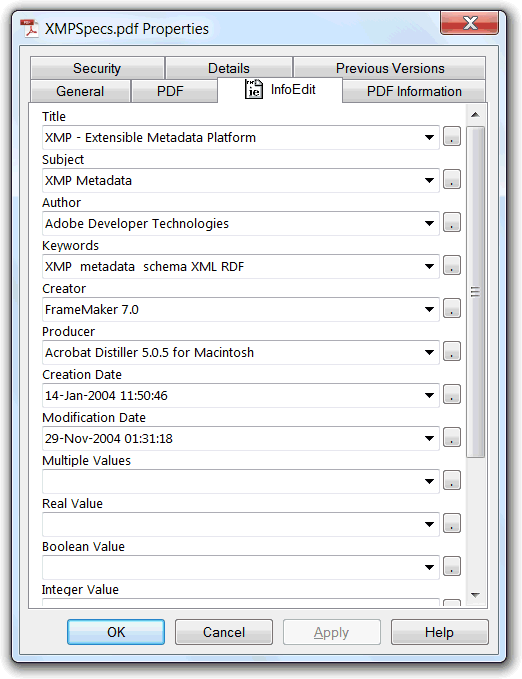Screen dimensions: 522x679
Task: Expand the Author dropdown arrow
Action: tap(429, 223)
